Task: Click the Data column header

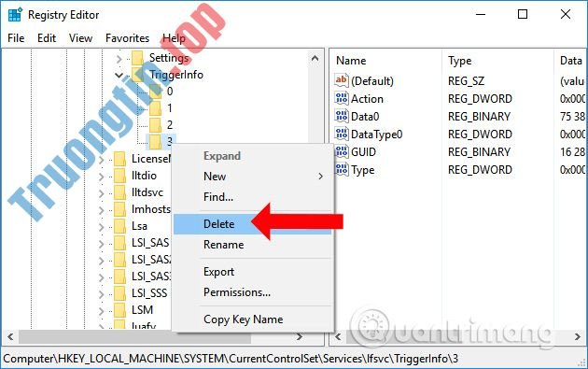Action: pyautogui.click(x=570, y=61)
